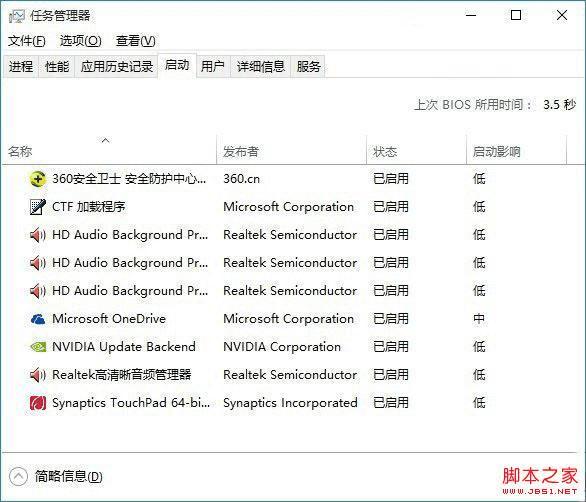Click Microsoft Corporation publisher in CTF row
Viewport: 586px width, 502px height.
pyautogui.click(x=288, y=207)
